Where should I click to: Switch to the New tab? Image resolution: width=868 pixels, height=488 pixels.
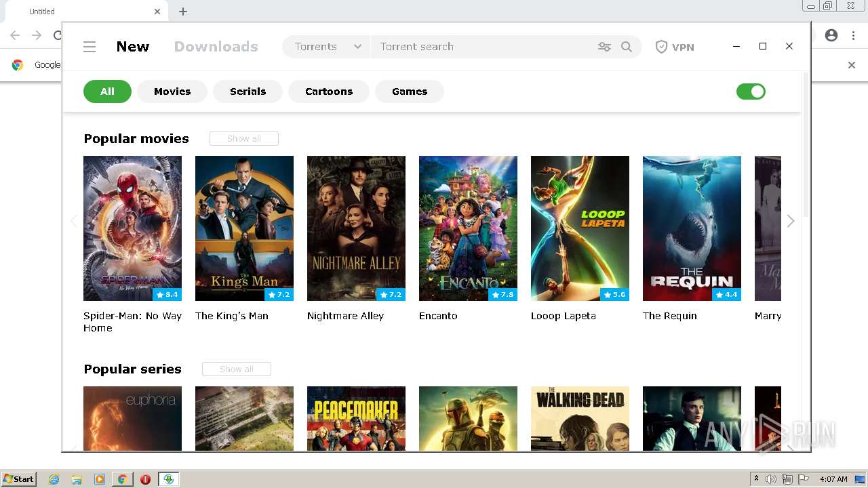133,47
